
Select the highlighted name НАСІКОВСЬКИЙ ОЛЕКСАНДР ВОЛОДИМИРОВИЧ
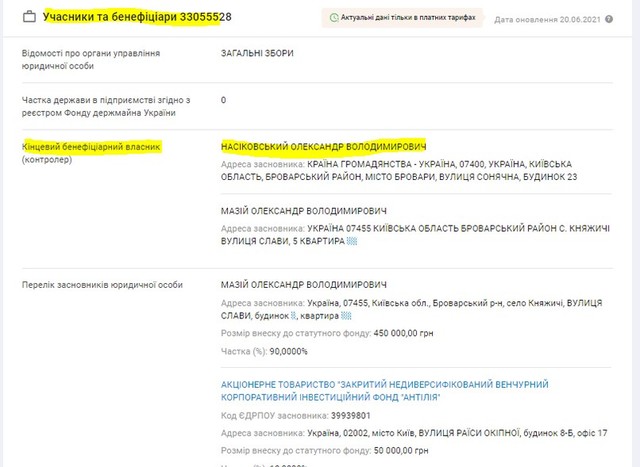(x=323, y=146)
